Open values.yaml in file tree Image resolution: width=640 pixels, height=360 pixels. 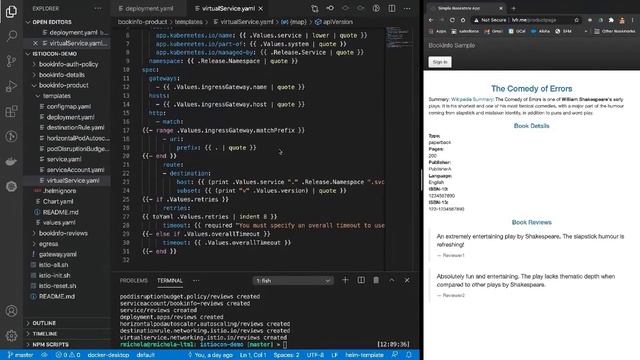point(59,223)
